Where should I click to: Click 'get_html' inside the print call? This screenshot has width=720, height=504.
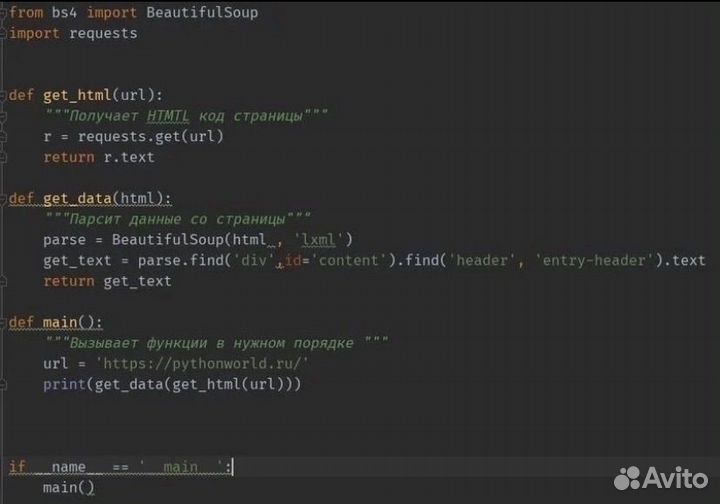tap(206, 385)
